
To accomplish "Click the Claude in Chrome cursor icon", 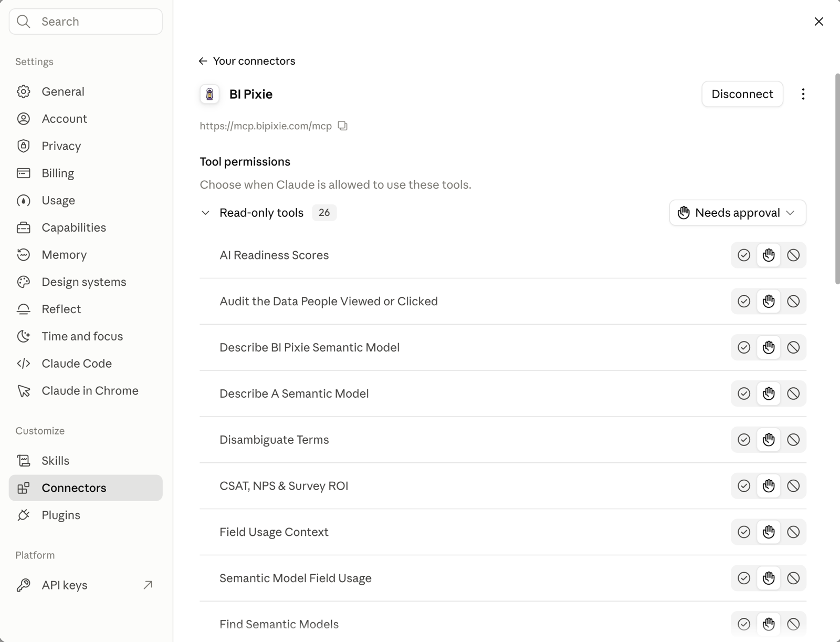I will pyautogui.click(x=24, y=391).
